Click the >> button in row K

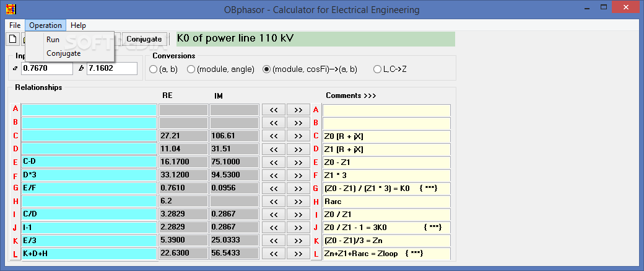pyautogui.click(x=298, y=241)
